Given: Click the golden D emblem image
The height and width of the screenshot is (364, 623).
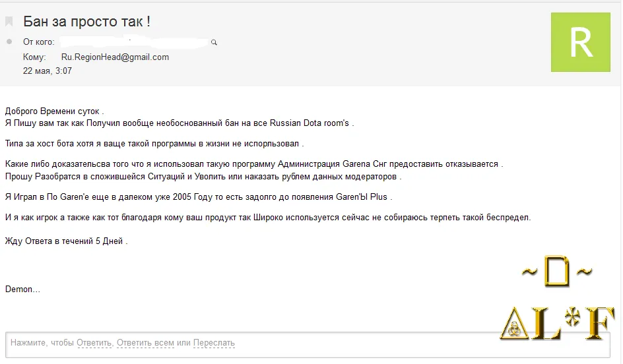Looking at the screenshot, I should point(556,272).
